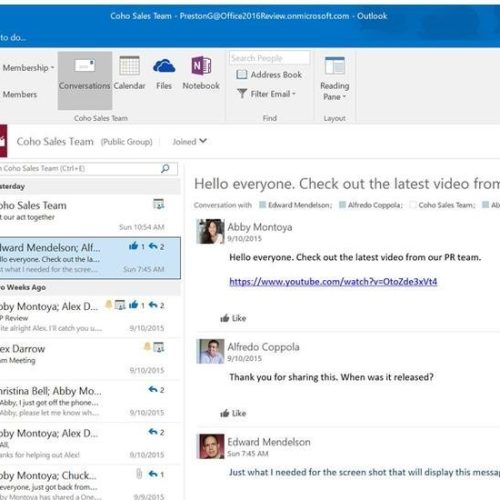
Task: Click the reply count icon on 'helping out Alex' conversation
Action: click(156, 432)
